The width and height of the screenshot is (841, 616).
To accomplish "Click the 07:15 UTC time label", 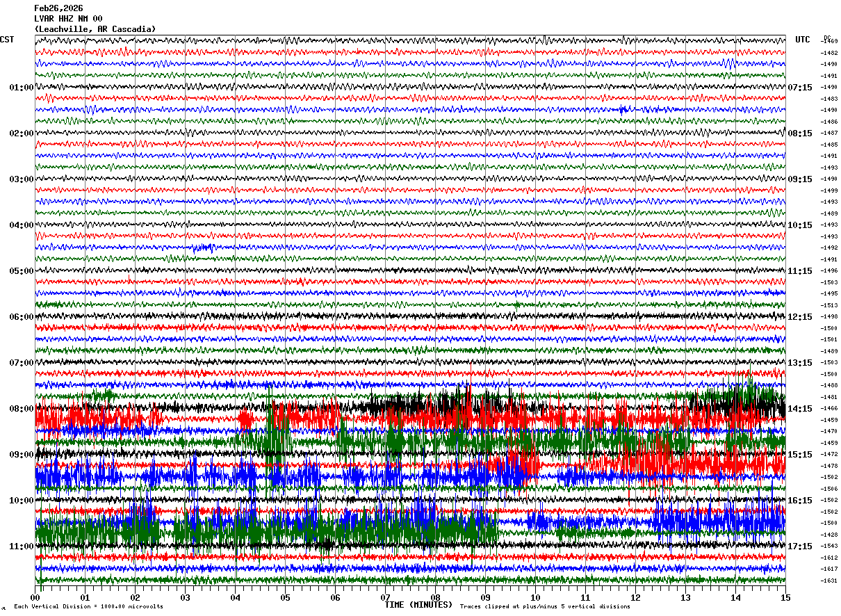I will pos(800,88).
